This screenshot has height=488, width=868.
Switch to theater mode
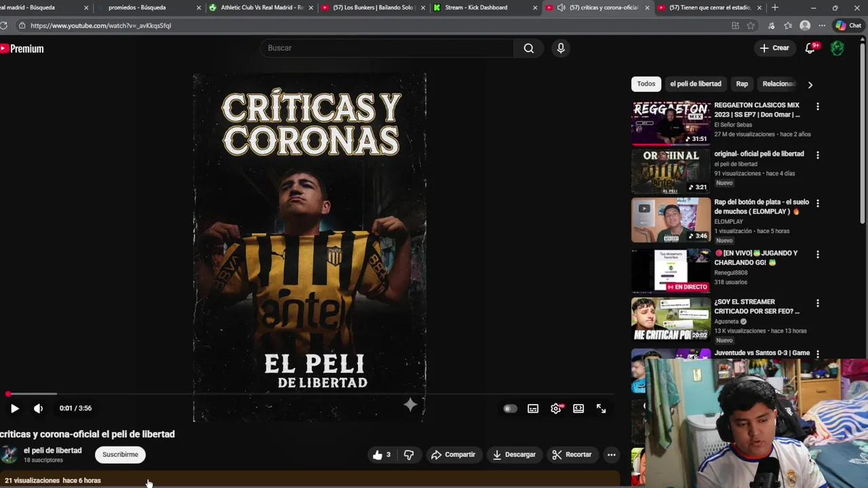tap(578, 409)
